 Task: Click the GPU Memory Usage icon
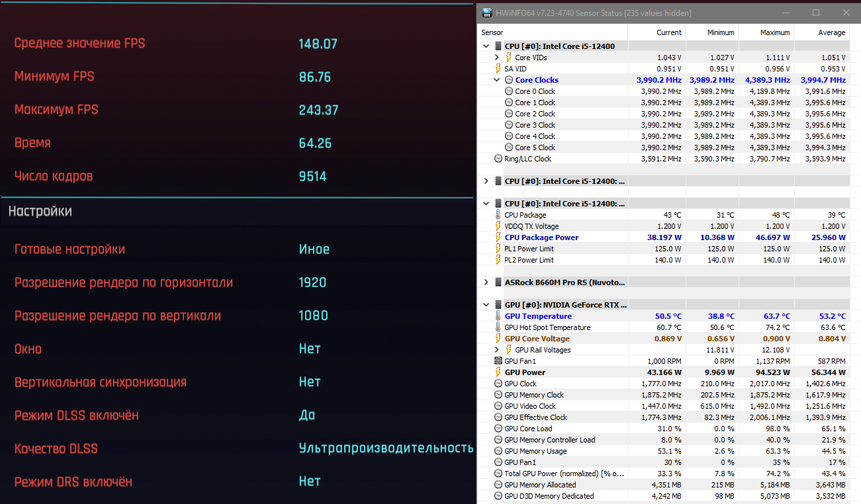click(x=498, y=451)
